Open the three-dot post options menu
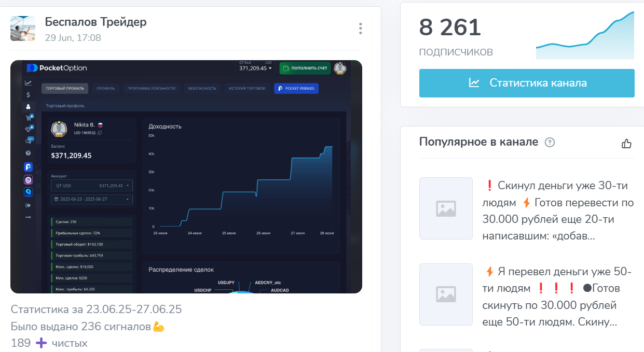The height and width of the screenshot is (352, 644). coord(360,29)
